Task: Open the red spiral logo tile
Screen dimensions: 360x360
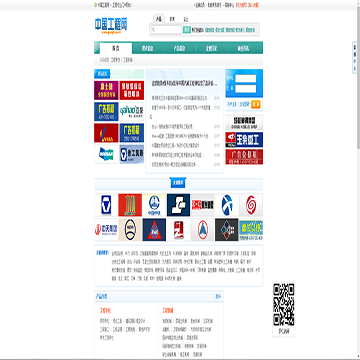Action: pos(251,205)
